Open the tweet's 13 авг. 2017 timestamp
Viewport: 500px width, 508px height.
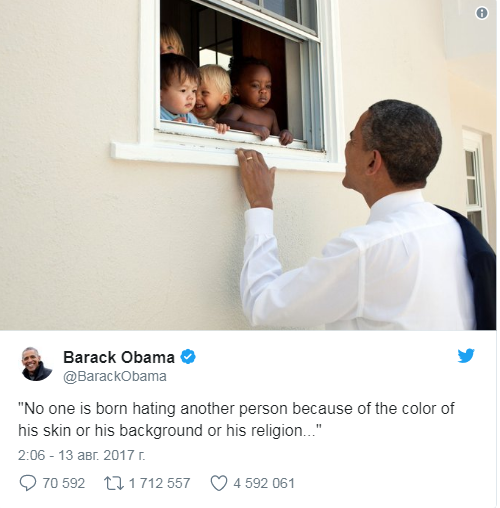click(82, 455)
